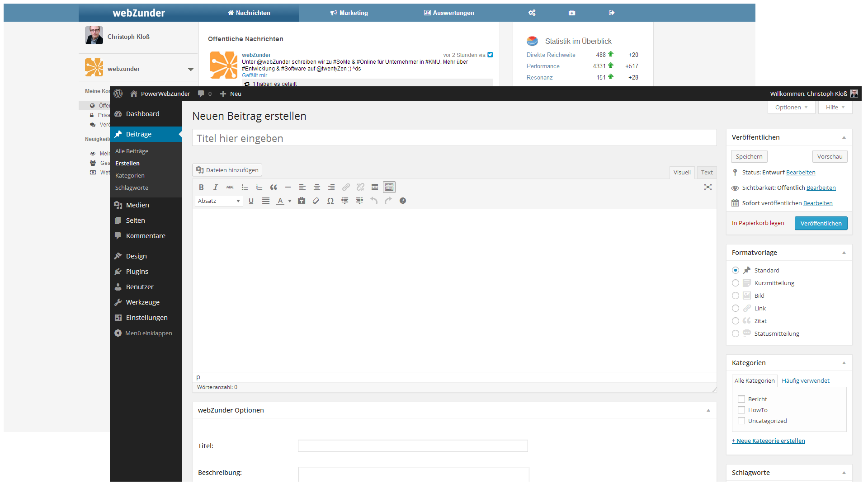Open the text color picker arrow
Viewport: 868px width, 488px height.
tap(290, 201)
